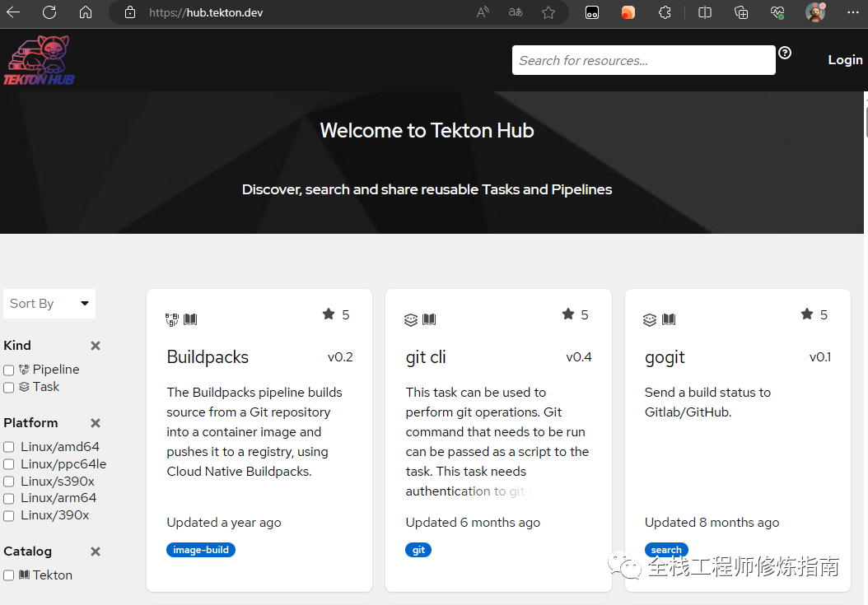Screen dimensions: 868x605
Task: Click the browser address bar URL
Action: pos(206,12)
